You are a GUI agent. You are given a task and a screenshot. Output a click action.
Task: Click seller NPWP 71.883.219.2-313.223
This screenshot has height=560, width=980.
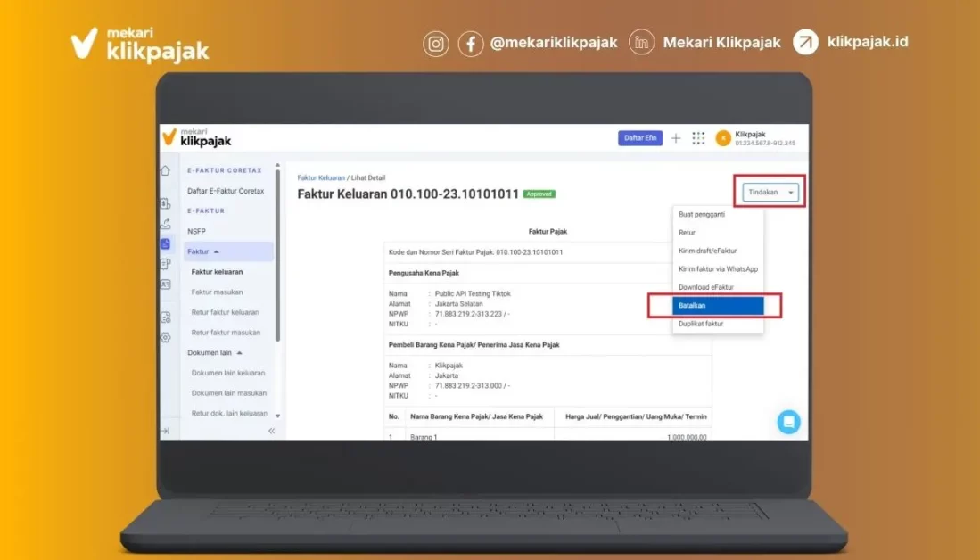coord(469,314)
